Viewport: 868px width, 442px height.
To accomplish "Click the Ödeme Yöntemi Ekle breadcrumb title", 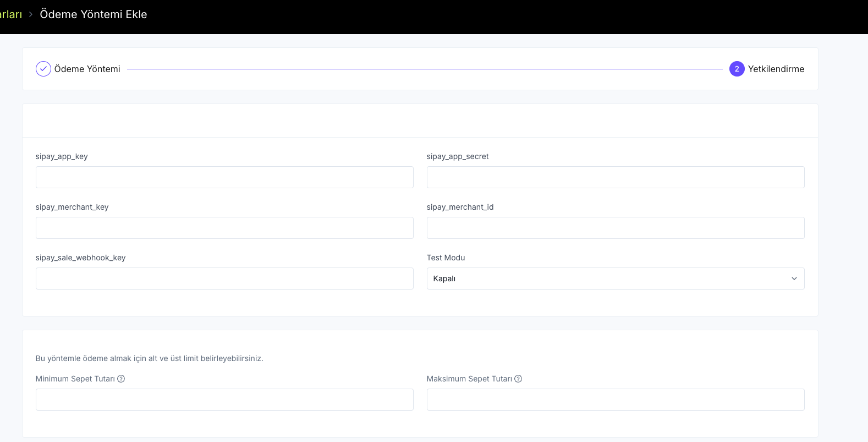I will [94, 14].
